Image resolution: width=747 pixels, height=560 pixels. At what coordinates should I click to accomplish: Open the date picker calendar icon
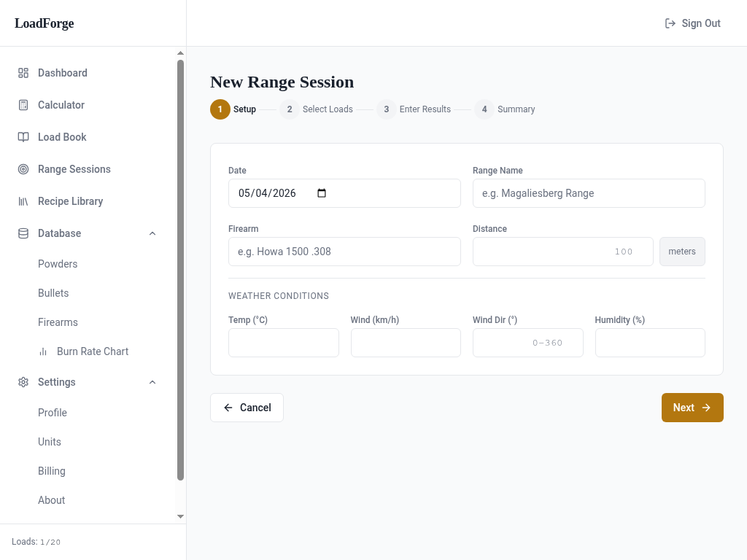click(x=322, y=192)
